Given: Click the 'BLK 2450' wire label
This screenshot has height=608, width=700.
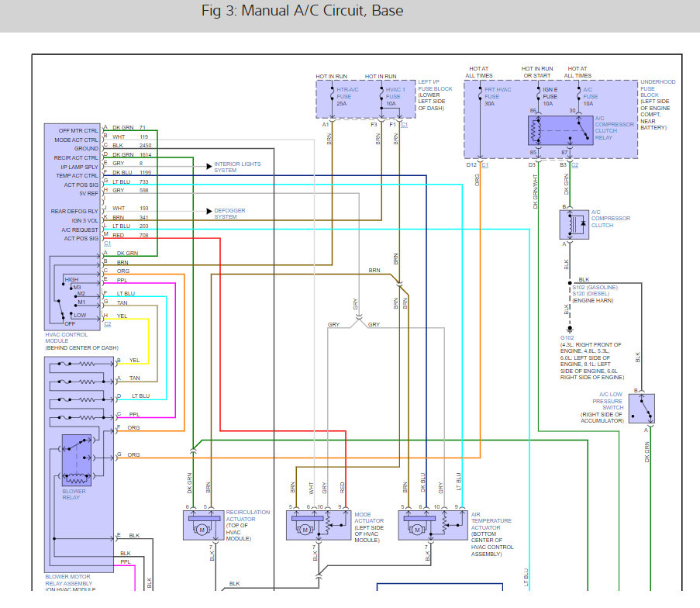Looking at the screenshot, I should (x=132, y=146).
